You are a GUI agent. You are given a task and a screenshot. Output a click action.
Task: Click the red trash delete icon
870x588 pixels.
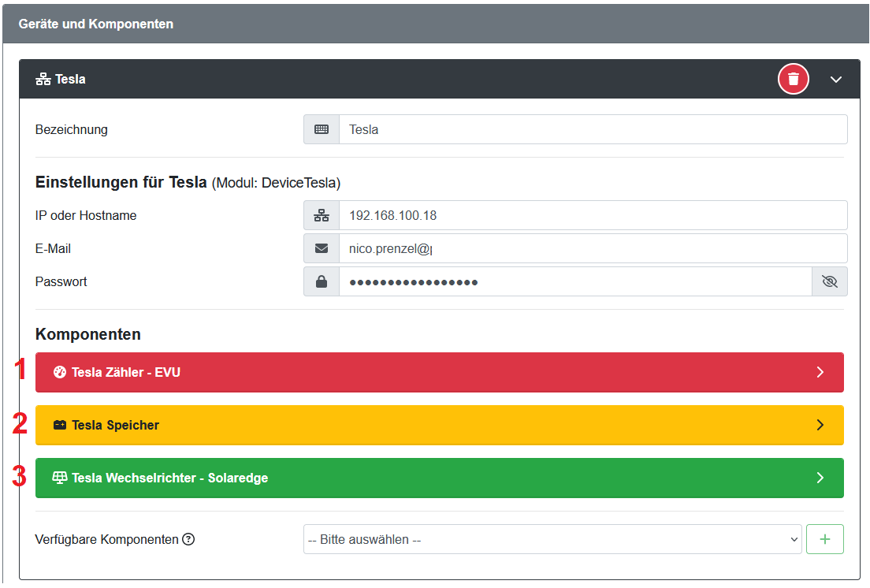point(794,79)
